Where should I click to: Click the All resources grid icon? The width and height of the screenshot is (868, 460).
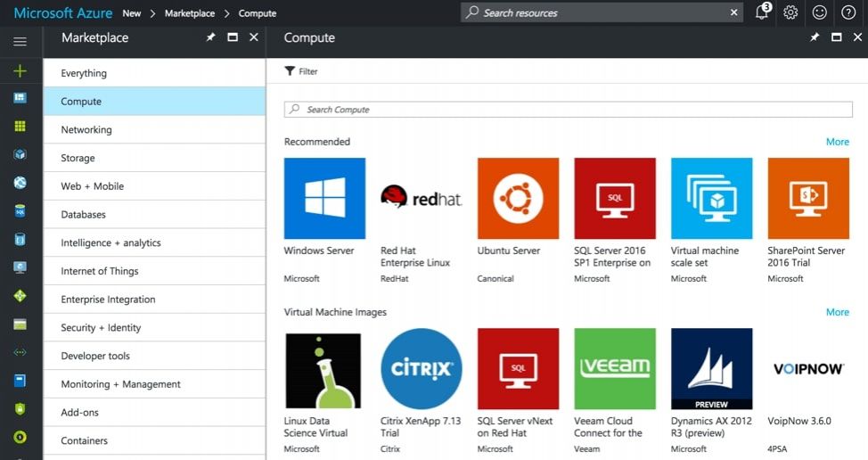20,127
